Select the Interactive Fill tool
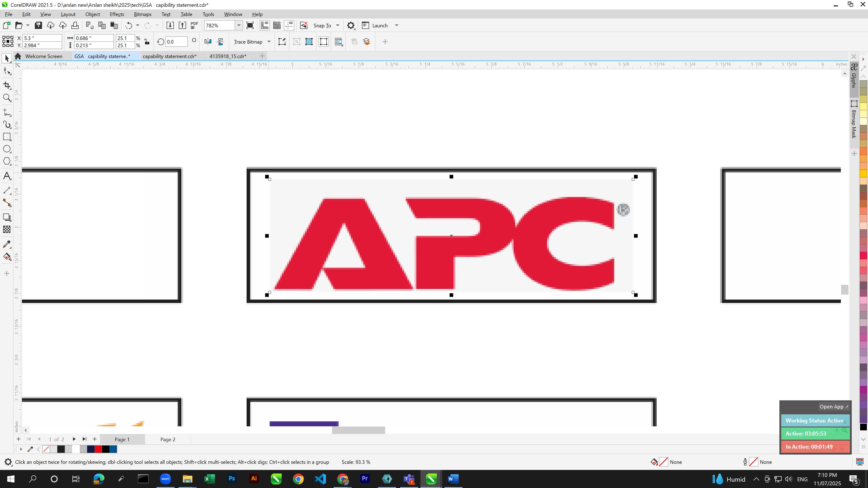The width and height of the screenshot is (868, 488). pos(7,257)
